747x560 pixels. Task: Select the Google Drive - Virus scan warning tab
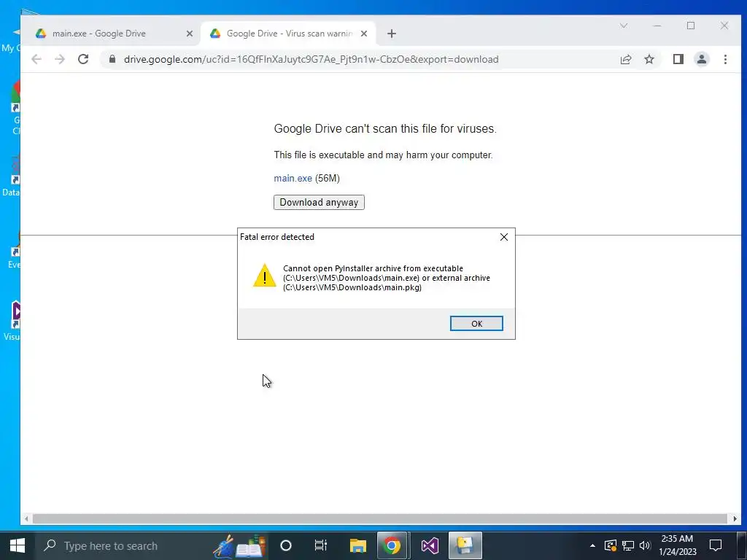click(289, 34)
